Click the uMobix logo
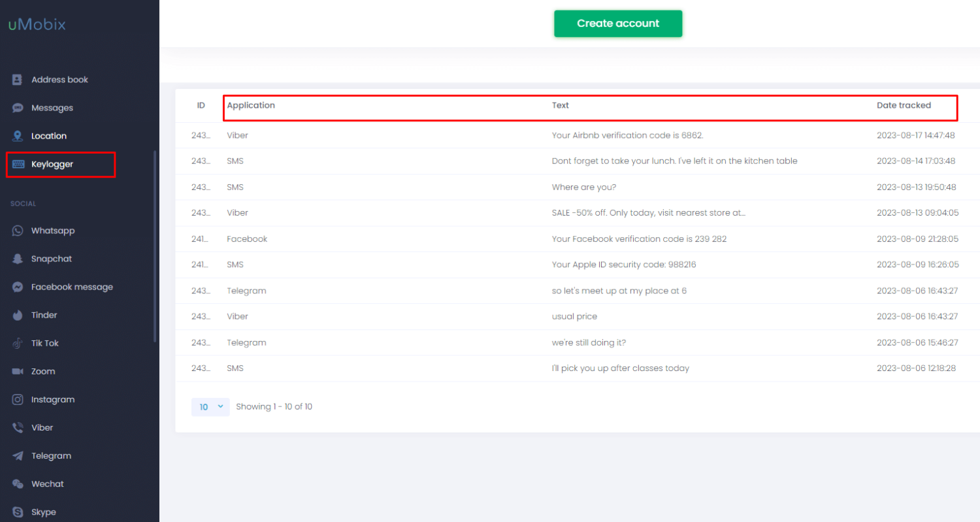This screenshot has height=522, width=980. click(37, 25)
